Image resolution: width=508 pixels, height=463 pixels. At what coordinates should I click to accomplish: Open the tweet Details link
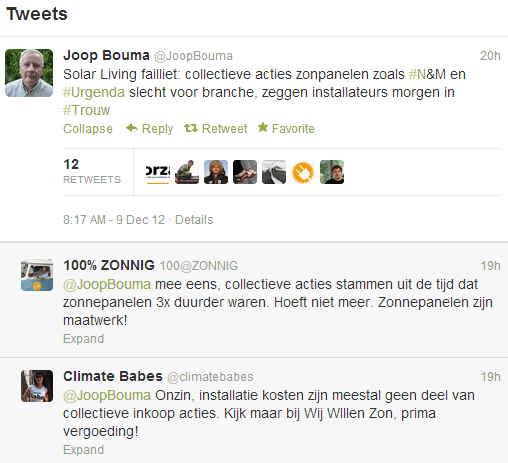pos(194,220)
